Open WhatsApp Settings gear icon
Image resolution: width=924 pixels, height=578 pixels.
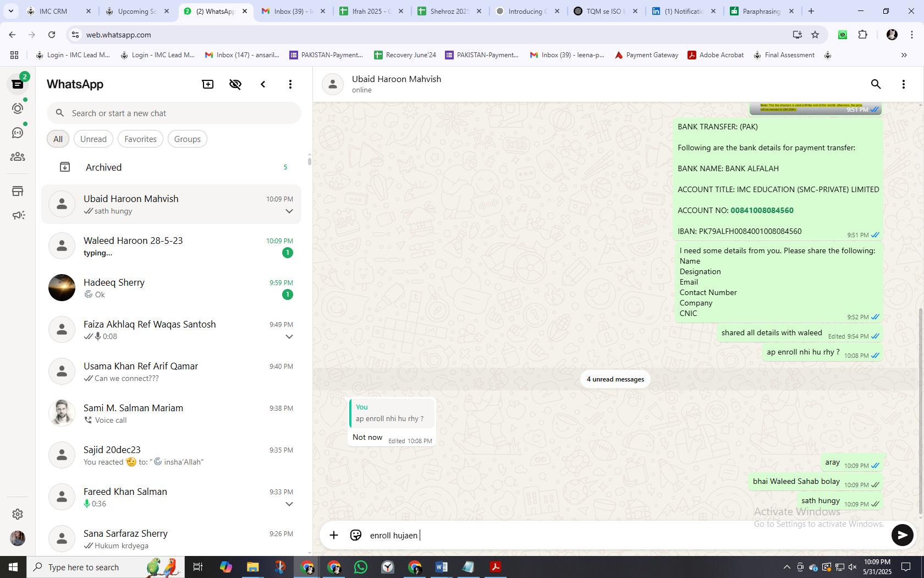point(18,514)
